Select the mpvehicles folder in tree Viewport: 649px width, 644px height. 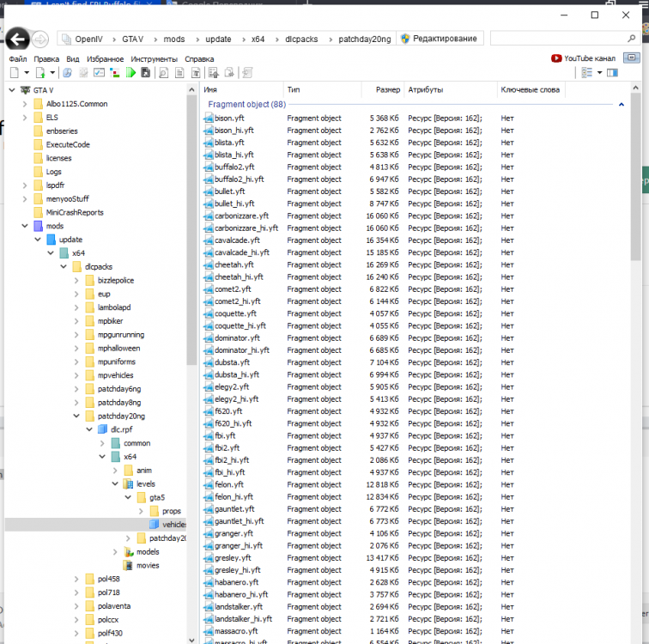(116, 375)
